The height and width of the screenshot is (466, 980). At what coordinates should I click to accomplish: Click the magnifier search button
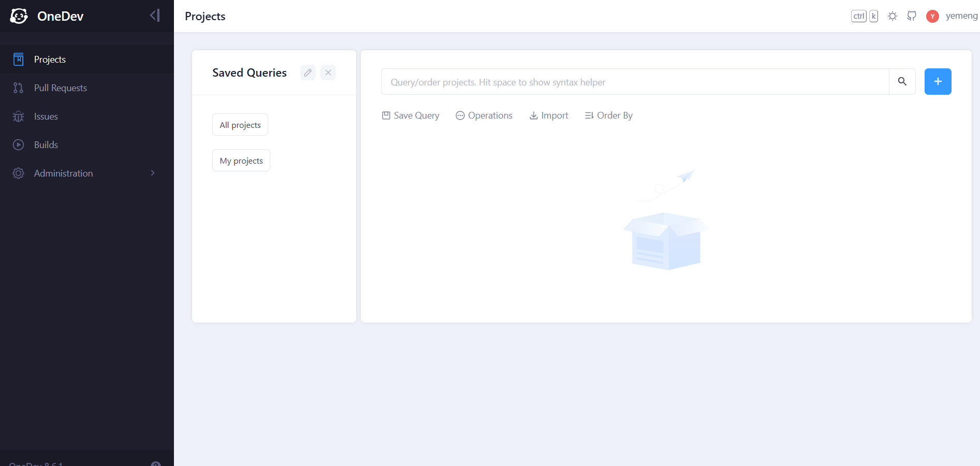(902, 81)
